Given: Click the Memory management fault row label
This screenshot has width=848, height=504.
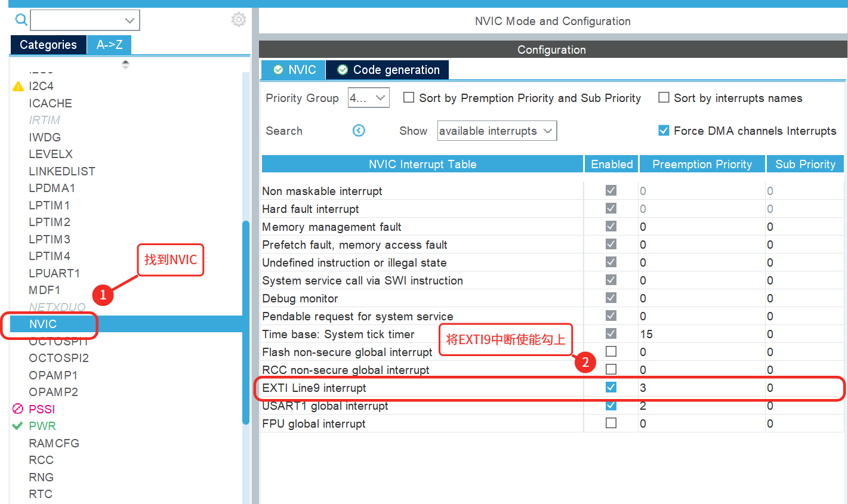Looking at the screenshot, I should 332,227.
